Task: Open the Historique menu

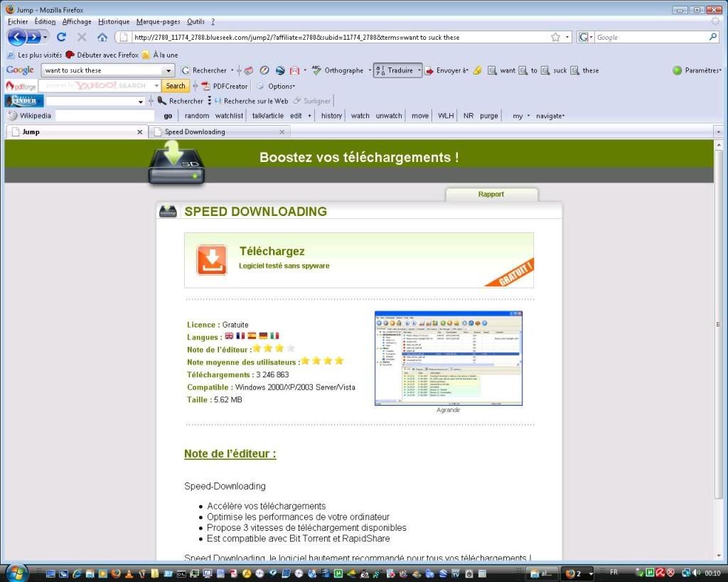Action: click(x=114, y=21)
